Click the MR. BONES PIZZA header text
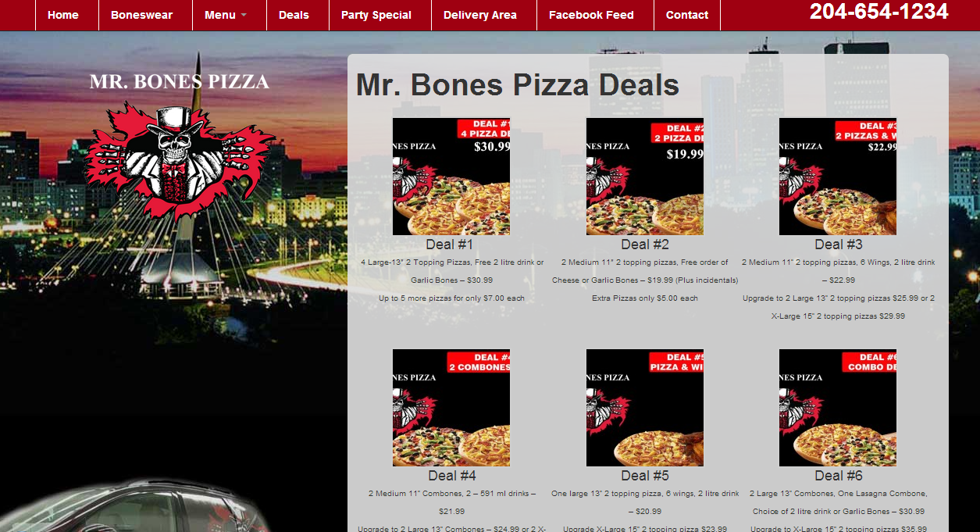Viewport: 980px width, 532px height. click(x=180, y=81)
